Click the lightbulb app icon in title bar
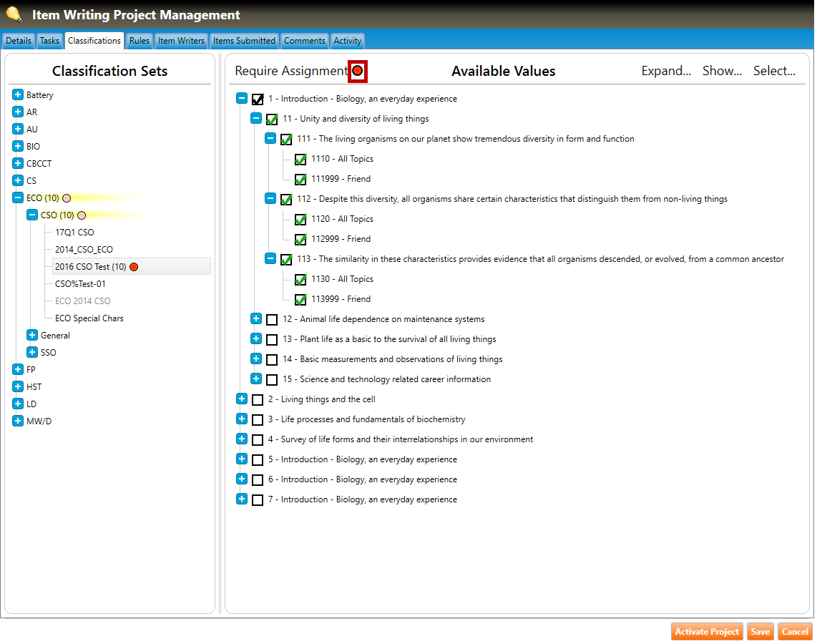 tap(14, 14)
